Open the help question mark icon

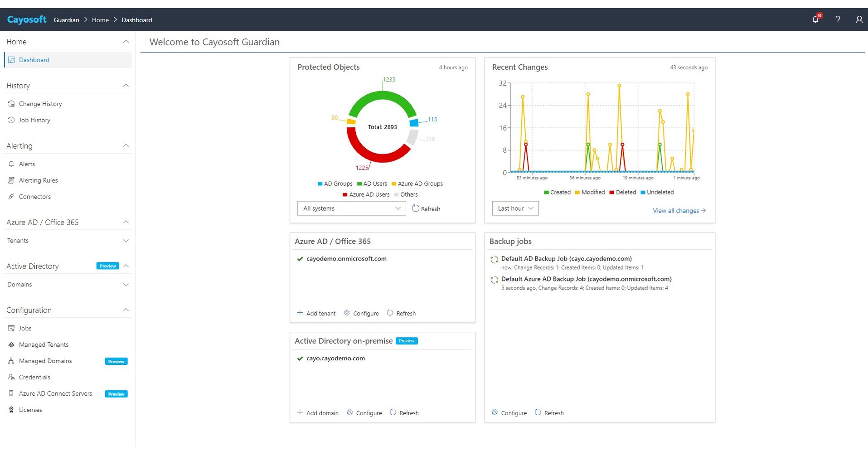pyautogui.click(x=838, y=19)
